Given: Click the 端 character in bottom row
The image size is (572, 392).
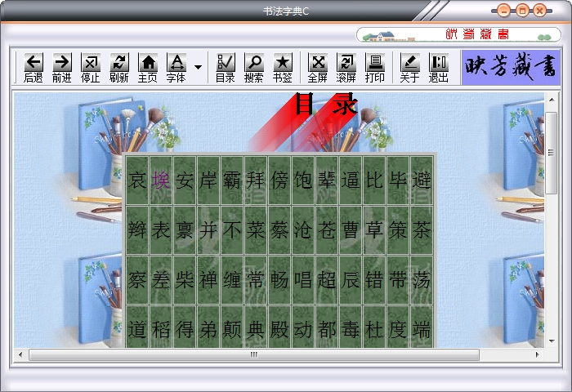Looking at the screenshot, I should point(422,330).
